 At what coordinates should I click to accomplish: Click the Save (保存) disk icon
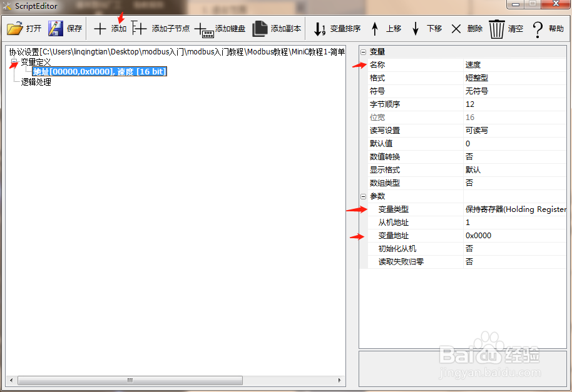[56, 28]
